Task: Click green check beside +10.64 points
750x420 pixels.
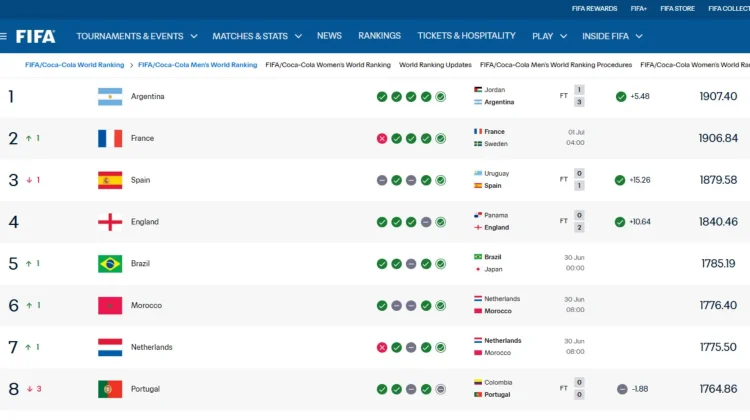Action: coord(620,222)
